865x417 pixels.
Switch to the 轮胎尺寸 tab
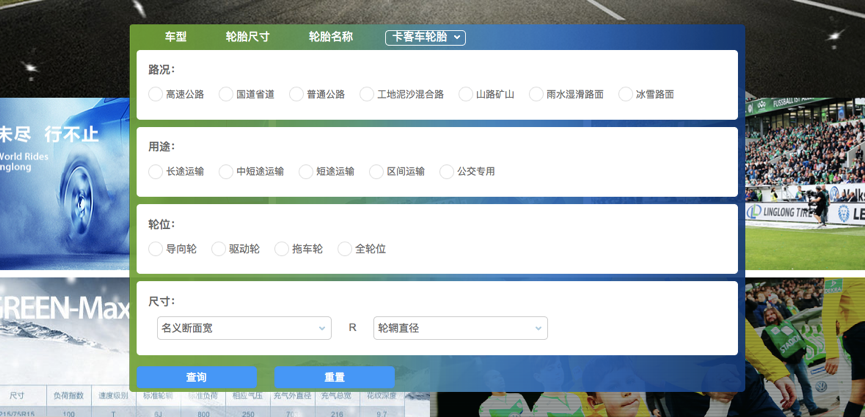[247, 37]
